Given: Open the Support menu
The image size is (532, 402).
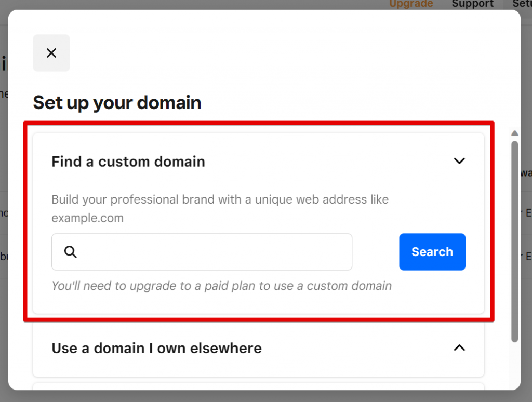Looking at the screenshot, I should point(472,4).
